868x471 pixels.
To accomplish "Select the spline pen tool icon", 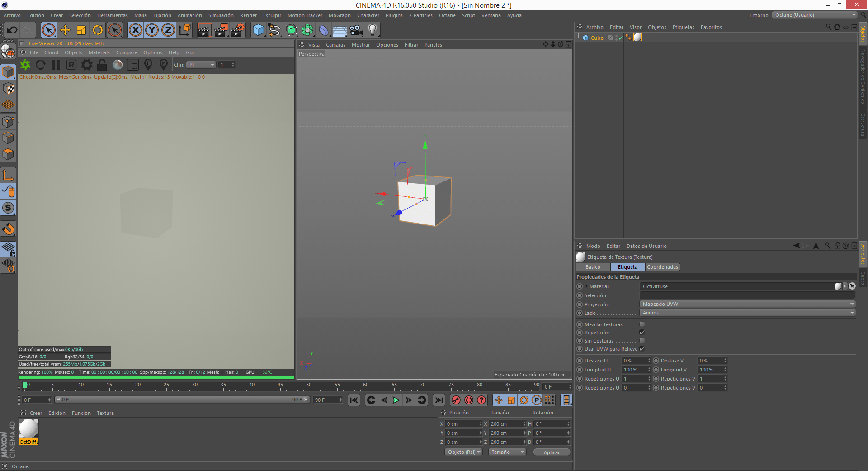I will (x=274, y=30).
